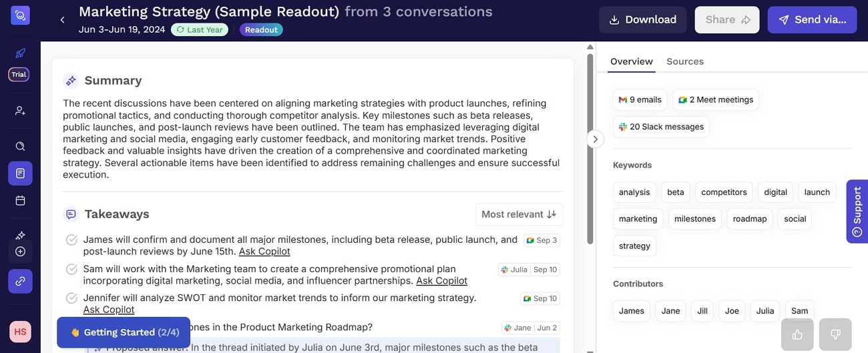
Task: Click Ask Copilot link under James takeaway
Action: tap(264, 252)
